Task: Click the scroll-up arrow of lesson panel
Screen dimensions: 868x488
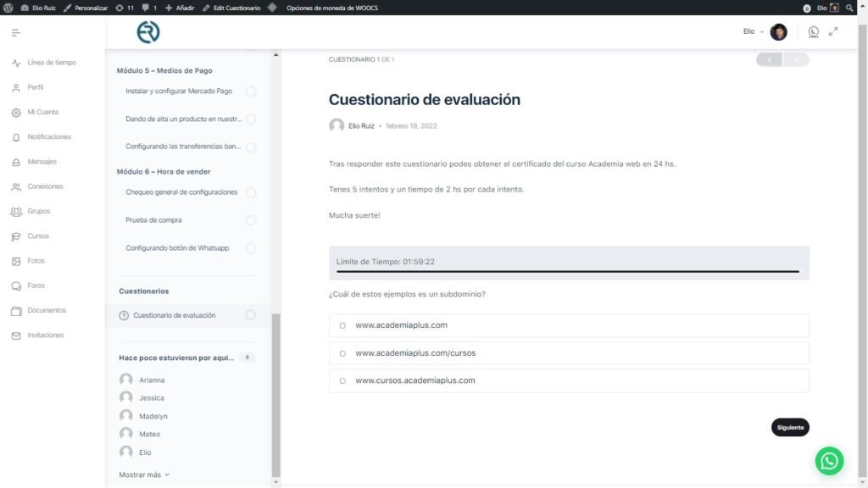Action: tap(275, 55)
